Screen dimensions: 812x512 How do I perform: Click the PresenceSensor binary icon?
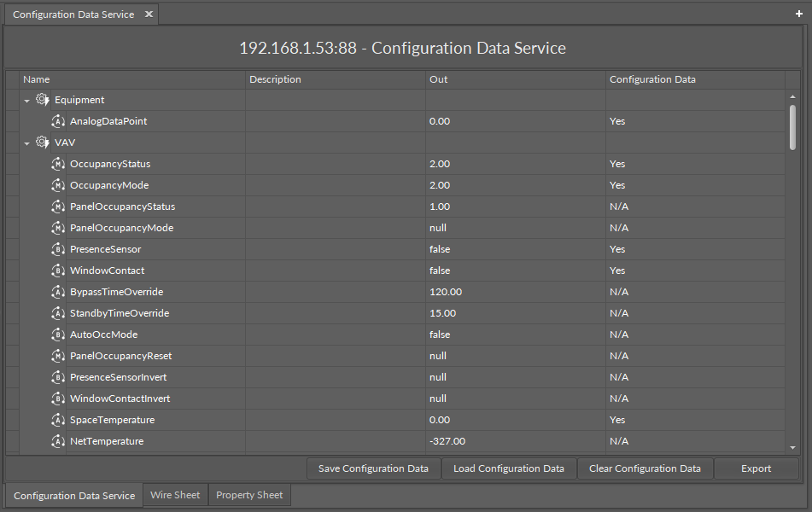(58, 249)
